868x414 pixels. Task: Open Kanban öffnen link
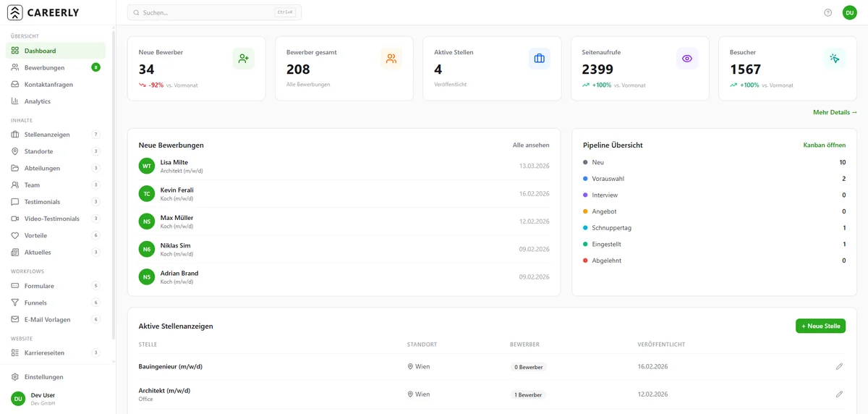(x=825, y=145)
